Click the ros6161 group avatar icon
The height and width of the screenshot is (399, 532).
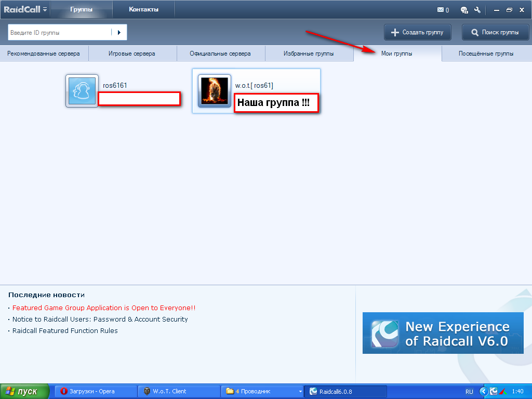(82, 91)
